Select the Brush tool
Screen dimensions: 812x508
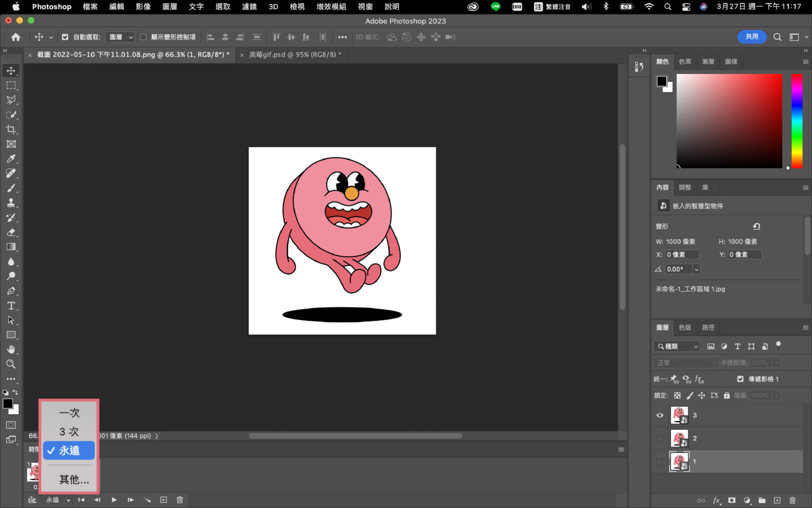pyautogui.click(x=11, y=188)
